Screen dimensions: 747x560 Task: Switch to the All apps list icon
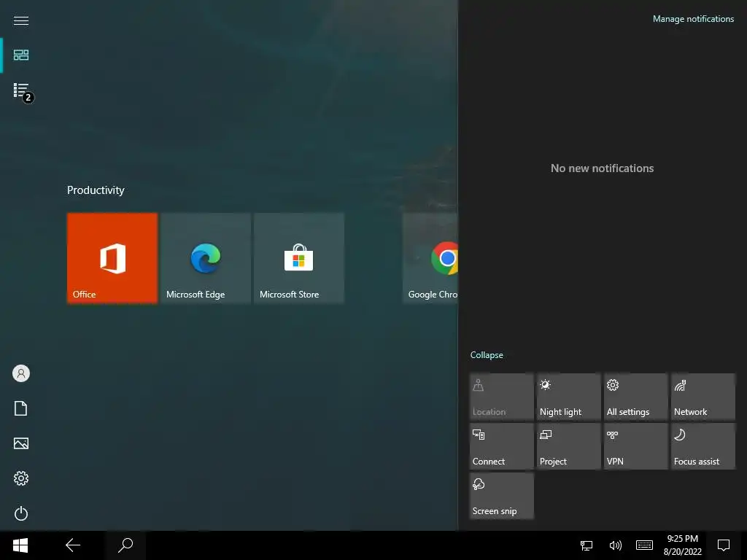pyautogui.click(x=23, y=91)
